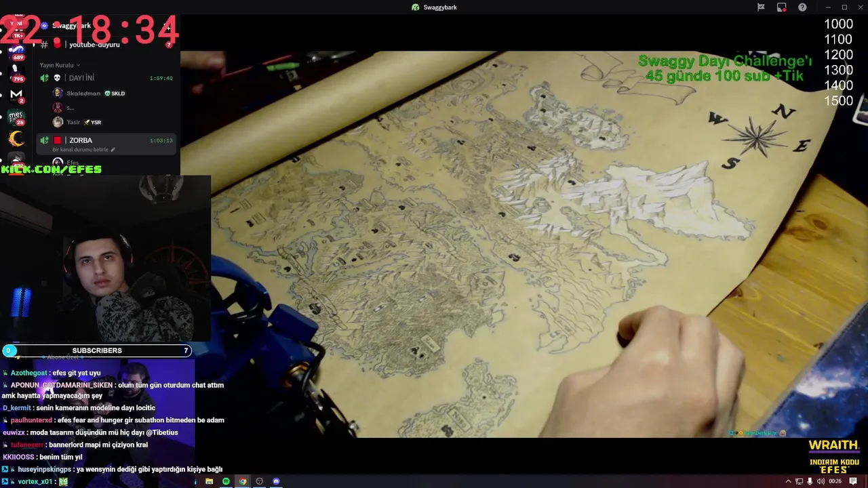Screen dimensions: 868x488
Task: Click Yasir's avatar in voice list
Action: 58,122
